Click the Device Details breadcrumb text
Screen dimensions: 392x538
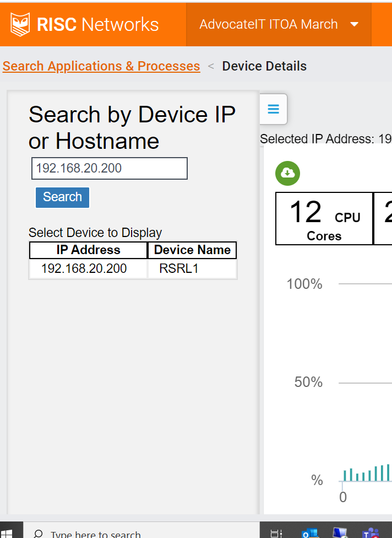click(264, 66)
